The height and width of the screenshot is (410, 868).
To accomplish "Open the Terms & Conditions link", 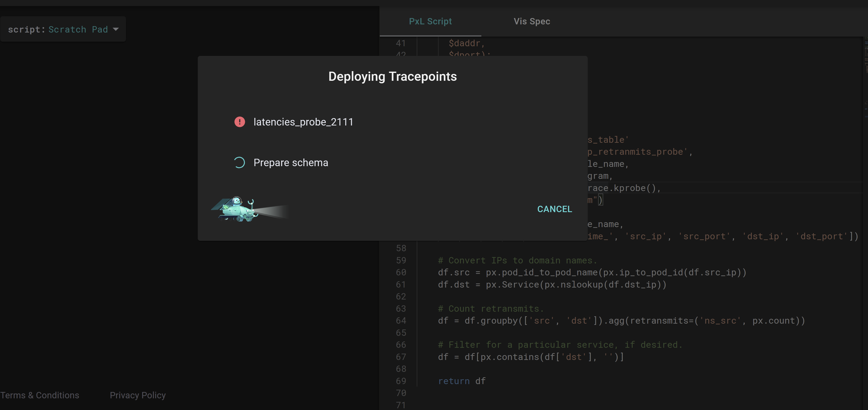I will tap(40, 395).
